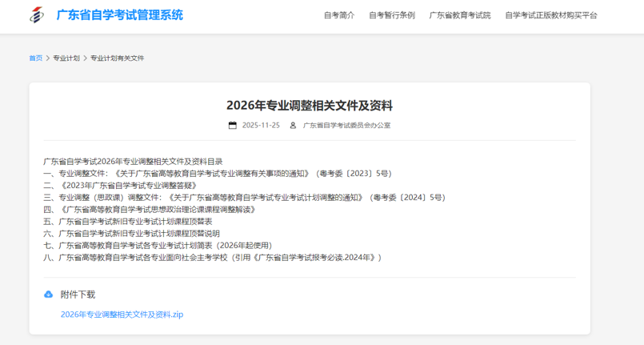Viewport: 644px width, 345px height.
Task: Open the 自考暂行条例 navigation item
Action: [x=391, y=15]
